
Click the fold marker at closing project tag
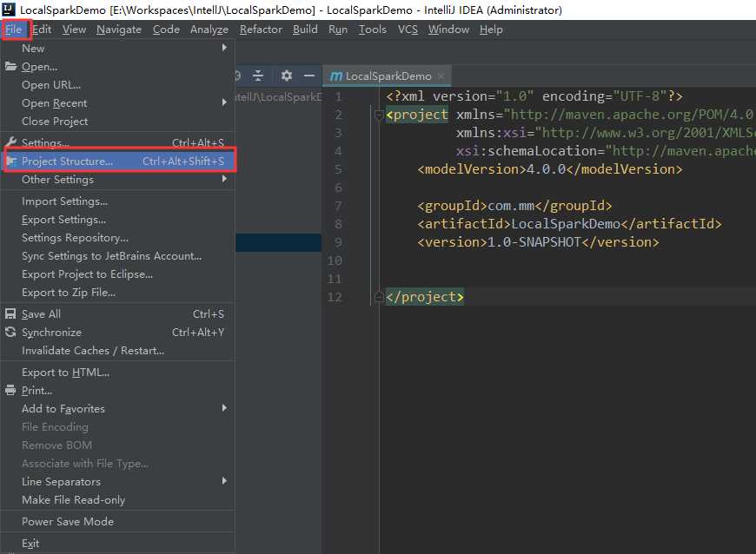379,297
